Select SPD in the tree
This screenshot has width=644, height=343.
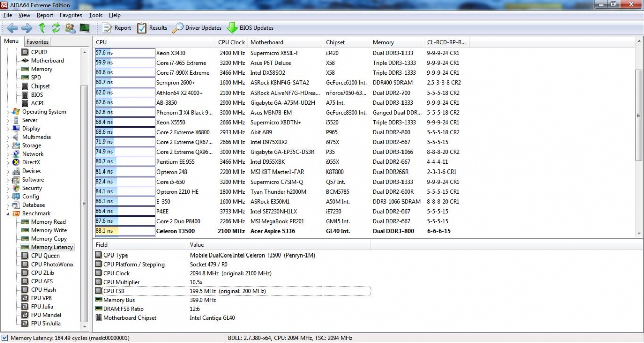(36, 77)
